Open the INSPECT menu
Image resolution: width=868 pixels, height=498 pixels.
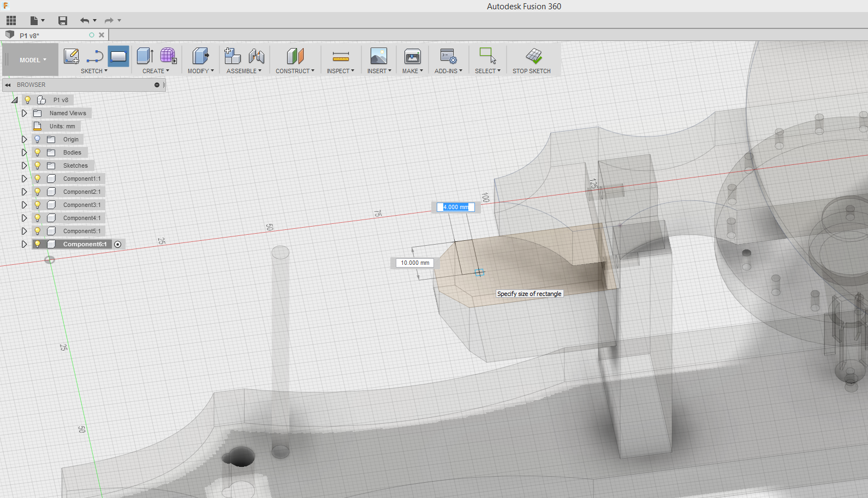tap(341, 71)
